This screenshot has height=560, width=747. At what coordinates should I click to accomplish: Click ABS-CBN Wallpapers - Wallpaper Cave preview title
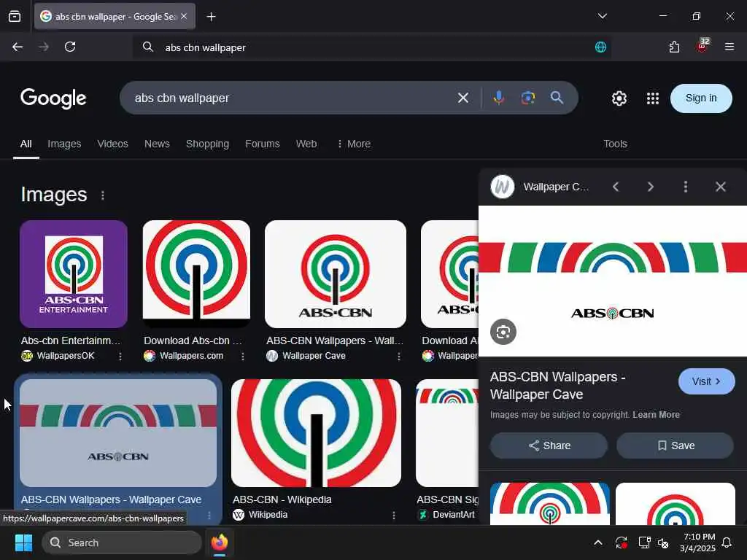pyautogui.click(x=557, y=386)
